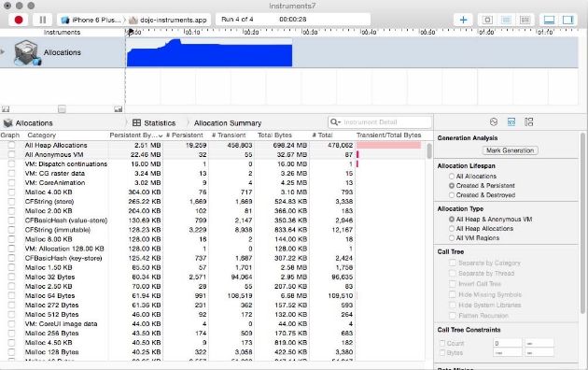Image resolution: width=588 pixels, height=370 pixels.
Task: Sort by # Transient column header
Action: [x=229, y=135]
